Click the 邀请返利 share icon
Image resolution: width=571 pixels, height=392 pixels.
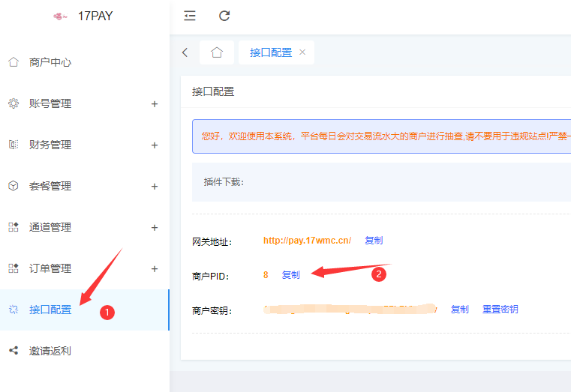(14, 351)
